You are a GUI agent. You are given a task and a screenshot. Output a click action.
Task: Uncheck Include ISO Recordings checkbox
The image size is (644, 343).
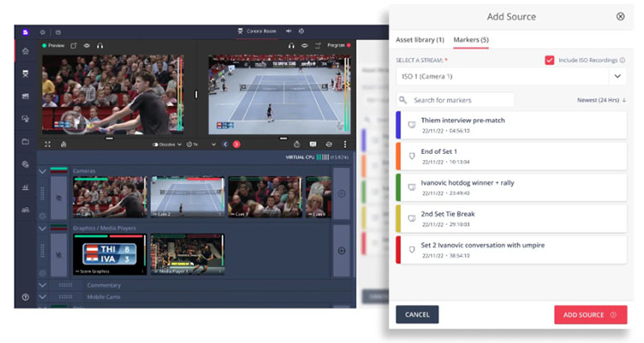pyautogui.click(x=549, y=61)
